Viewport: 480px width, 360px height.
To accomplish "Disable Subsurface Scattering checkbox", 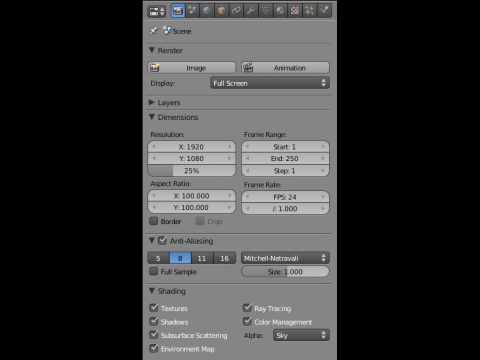I will click(154, 335).
